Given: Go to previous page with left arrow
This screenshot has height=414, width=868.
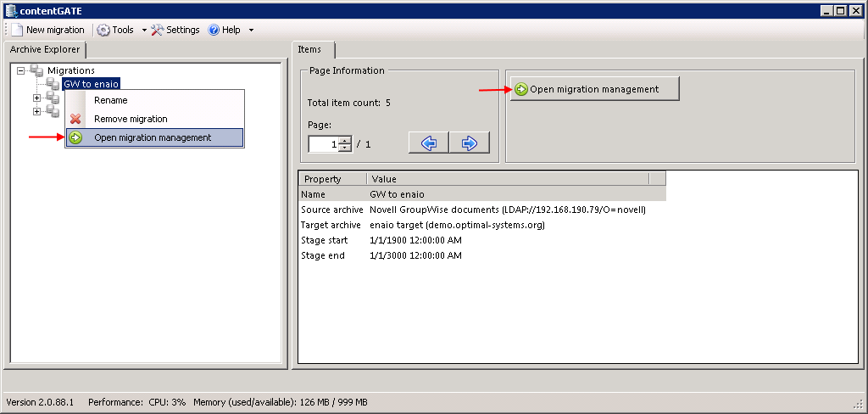Looking at the screenshot, I should click(428, 143).
